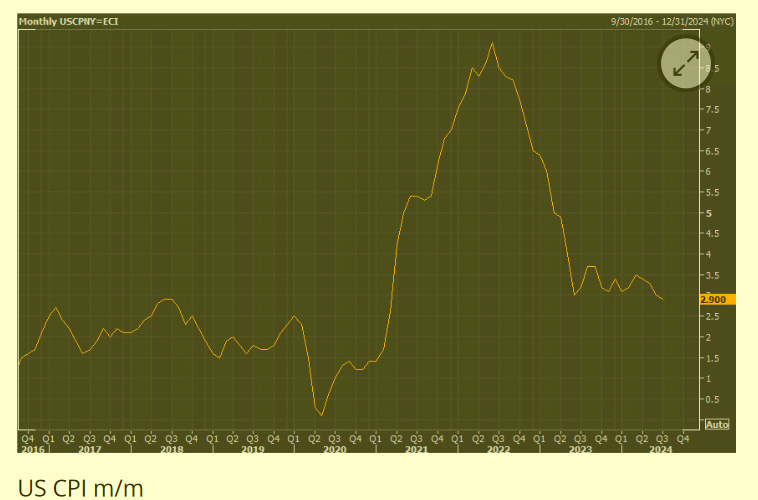Viewport: 758px width, 500px height.
Task: Click the orange 2.900 current value tag
Action: (718, 299)
